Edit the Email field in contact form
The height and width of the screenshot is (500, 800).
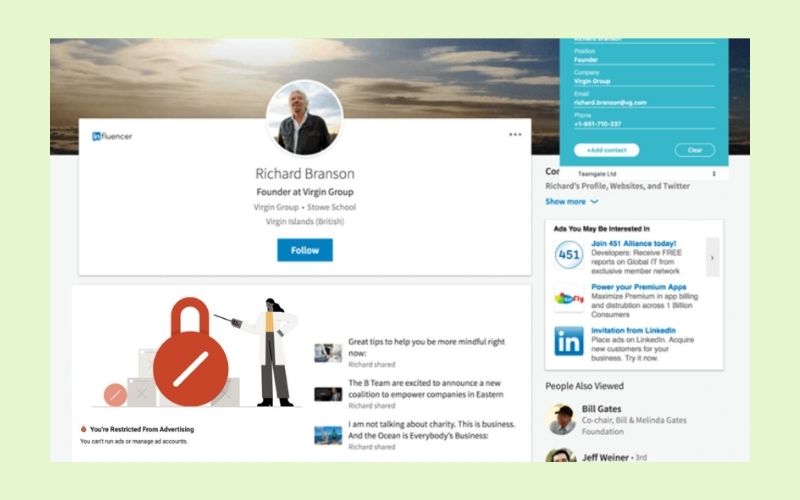(x=644, y=103)
